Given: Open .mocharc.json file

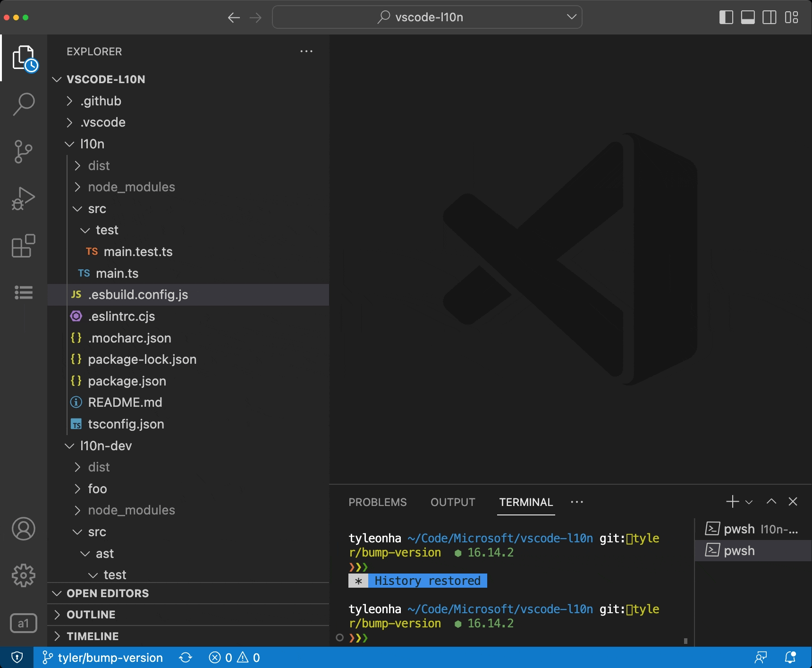Looking at the screenshot, I should (188, 338).
